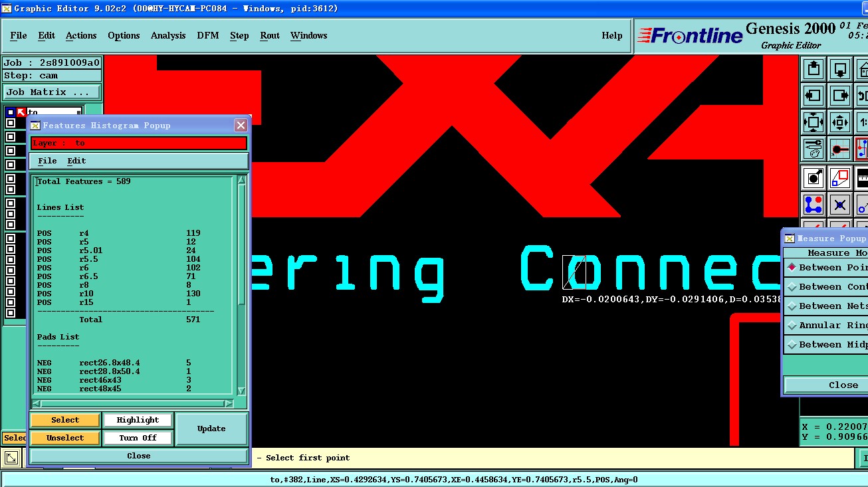Click the pan right icon in right toolbar
868x487 pixels.
coord(839,96)
